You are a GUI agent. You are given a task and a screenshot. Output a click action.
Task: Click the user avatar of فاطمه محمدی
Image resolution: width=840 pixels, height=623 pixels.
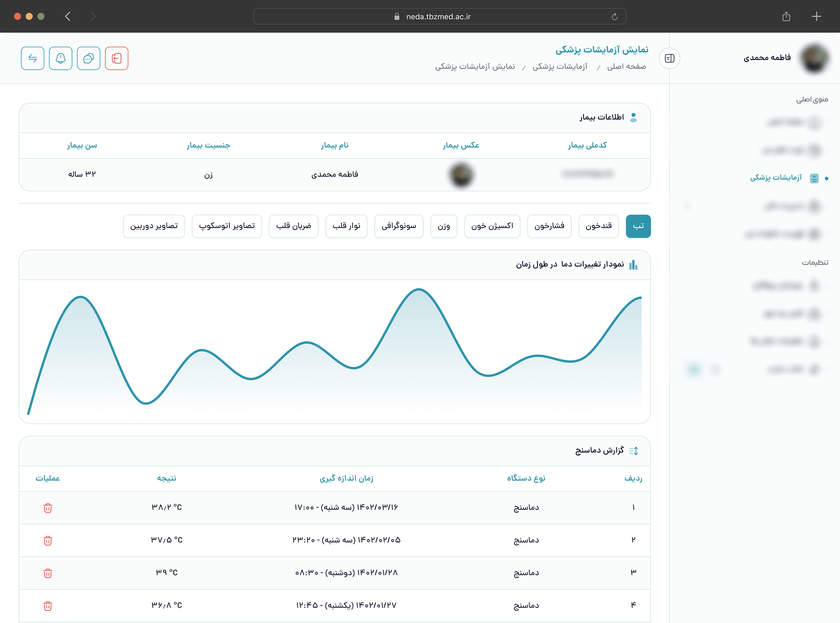pos(814,58)
